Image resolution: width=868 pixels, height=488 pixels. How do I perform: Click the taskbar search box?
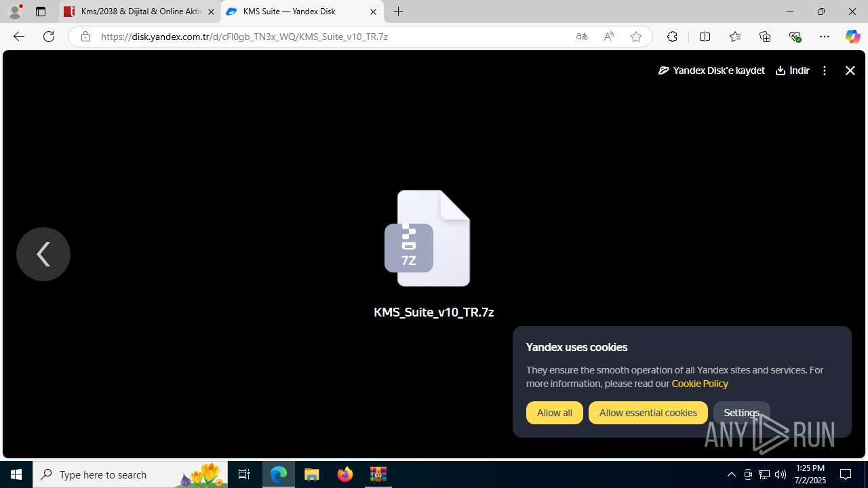click(x=130, y=474)
